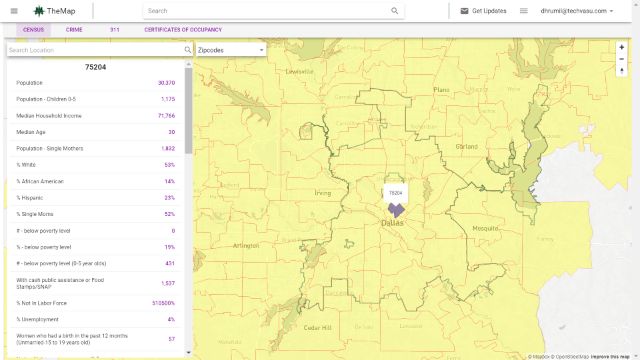640x360 pixels.
Task: Switch to the CRIME tab
Action: pos(74,30)
